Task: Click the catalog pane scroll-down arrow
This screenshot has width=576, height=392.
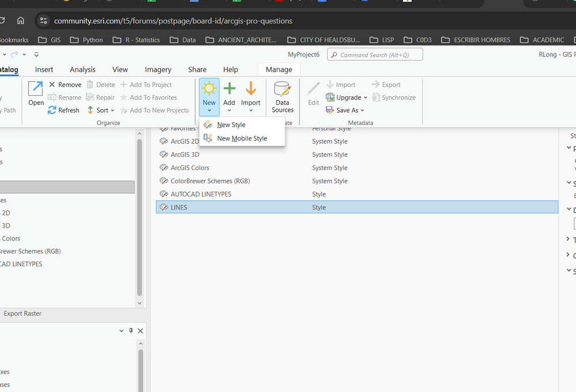Action: (x=140, y=303)
